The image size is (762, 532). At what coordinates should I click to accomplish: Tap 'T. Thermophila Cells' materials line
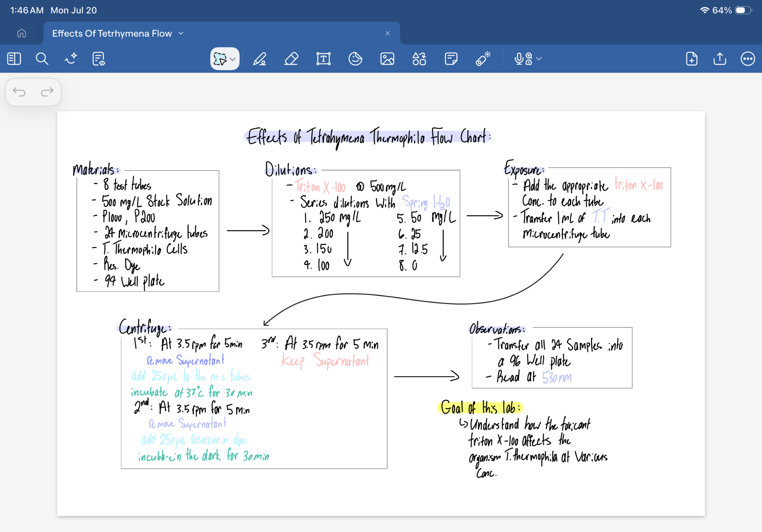tap(145, 249)
